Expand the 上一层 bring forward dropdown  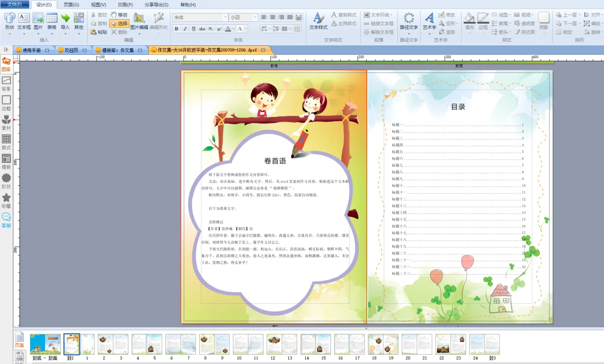click(579, 15)
